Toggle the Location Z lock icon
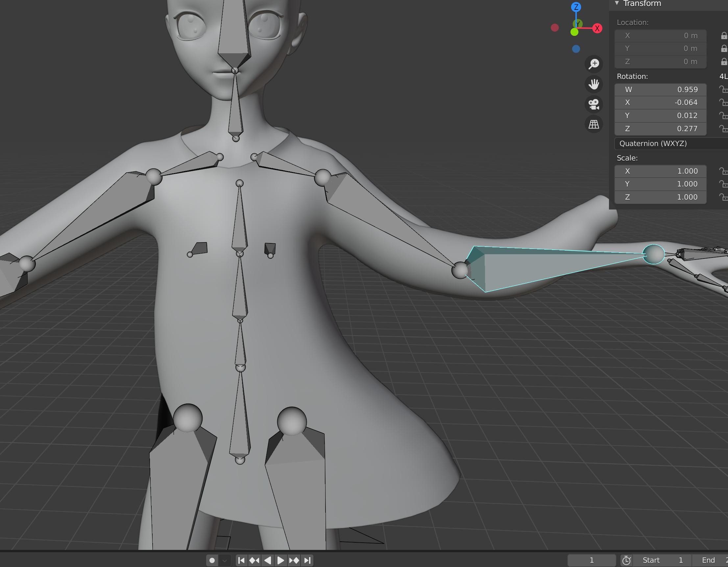Image resolution: width=728 pixels, height=567 pixels. point(724,62)
